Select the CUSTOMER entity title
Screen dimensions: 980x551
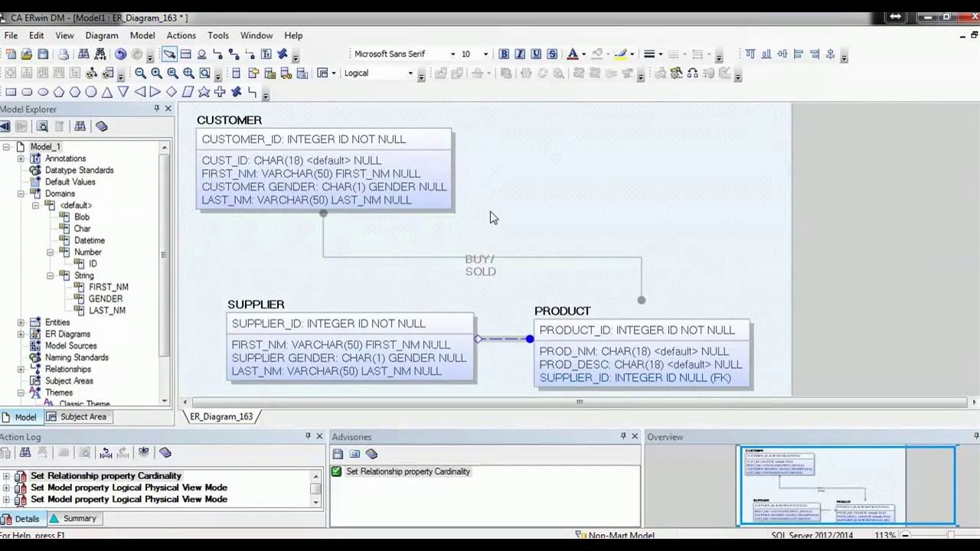(229, 120)
